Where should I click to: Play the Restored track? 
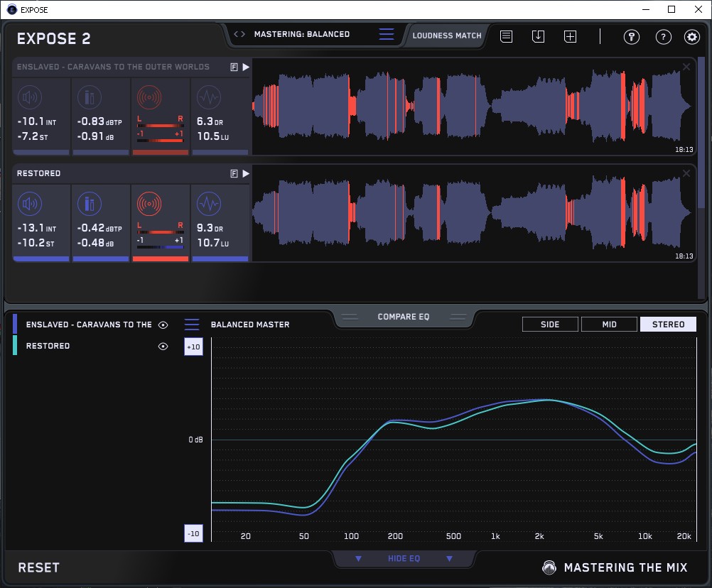246,173
